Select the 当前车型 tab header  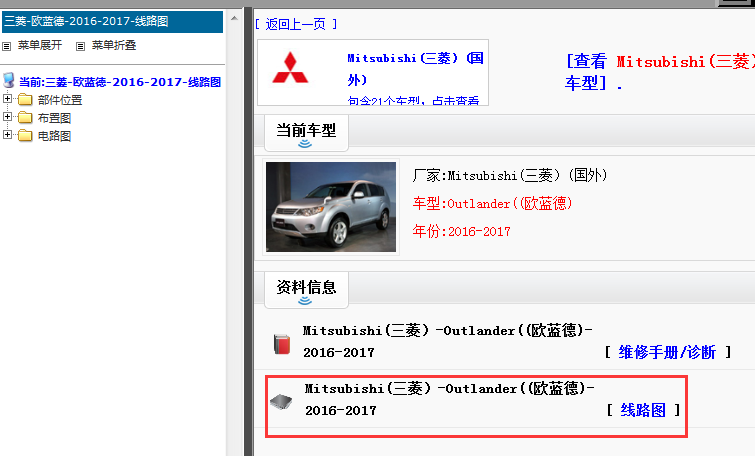click(306, 133)
